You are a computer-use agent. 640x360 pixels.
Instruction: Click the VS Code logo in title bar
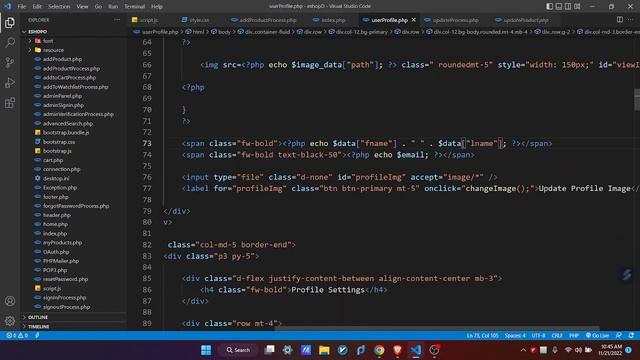click(7, 6)
